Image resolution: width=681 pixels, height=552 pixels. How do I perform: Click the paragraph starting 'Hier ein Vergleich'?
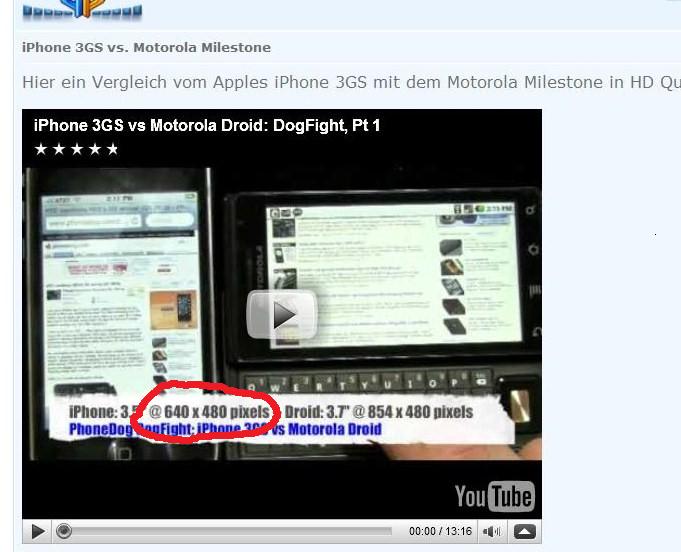coord(351,82)
